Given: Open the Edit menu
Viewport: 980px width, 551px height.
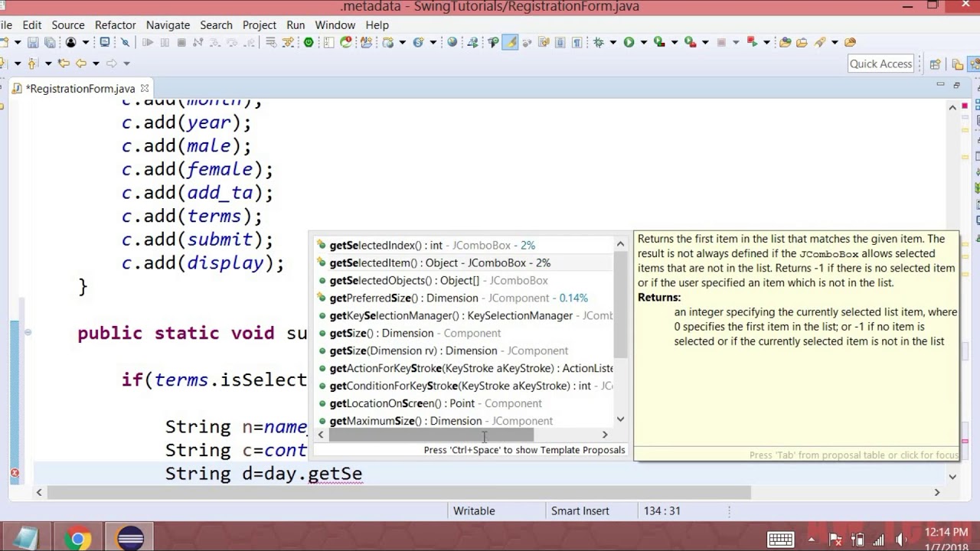Looking at the screenshot, I should pos(32,24).
